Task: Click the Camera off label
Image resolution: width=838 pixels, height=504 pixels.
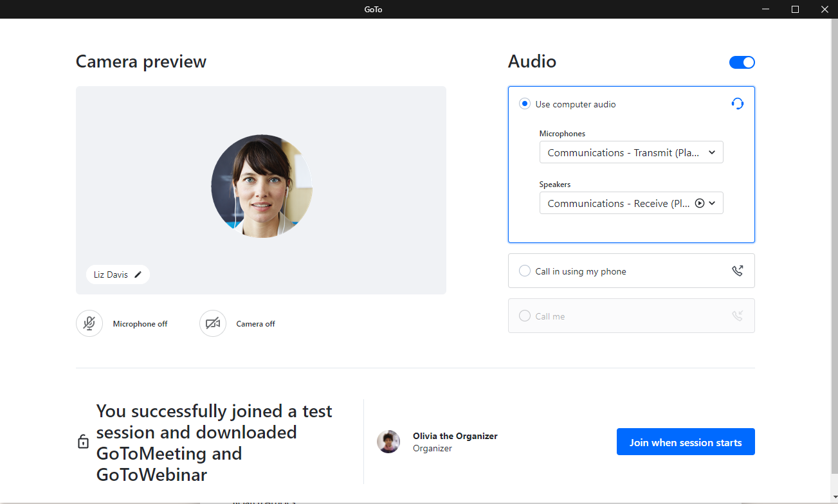Action: click(255, 324)
